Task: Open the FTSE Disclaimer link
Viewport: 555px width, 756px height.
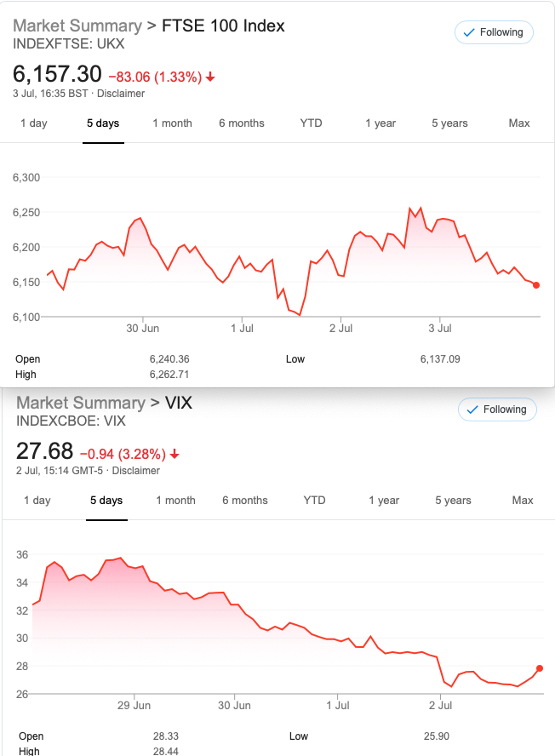Action: pyautogui.click(x=121, y=94)
